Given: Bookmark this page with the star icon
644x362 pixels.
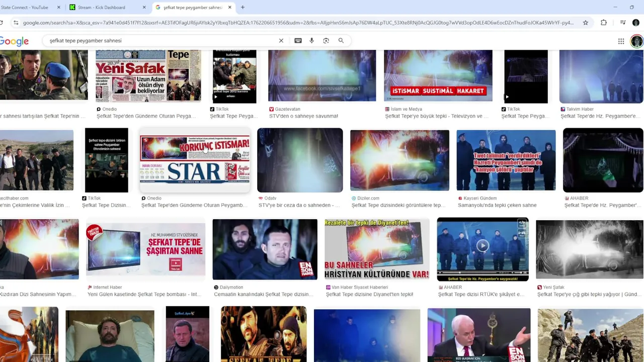Looking at the screenshot, I should tap(585, 23).
